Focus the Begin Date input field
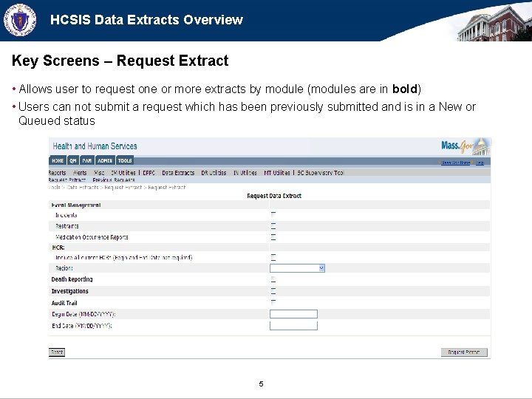 (293, 314)
